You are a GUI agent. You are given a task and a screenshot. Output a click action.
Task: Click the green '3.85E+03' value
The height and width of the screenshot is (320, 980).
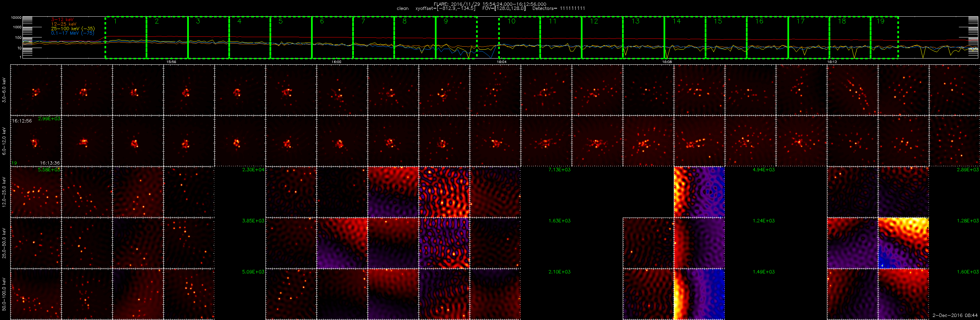pos(254,221)
